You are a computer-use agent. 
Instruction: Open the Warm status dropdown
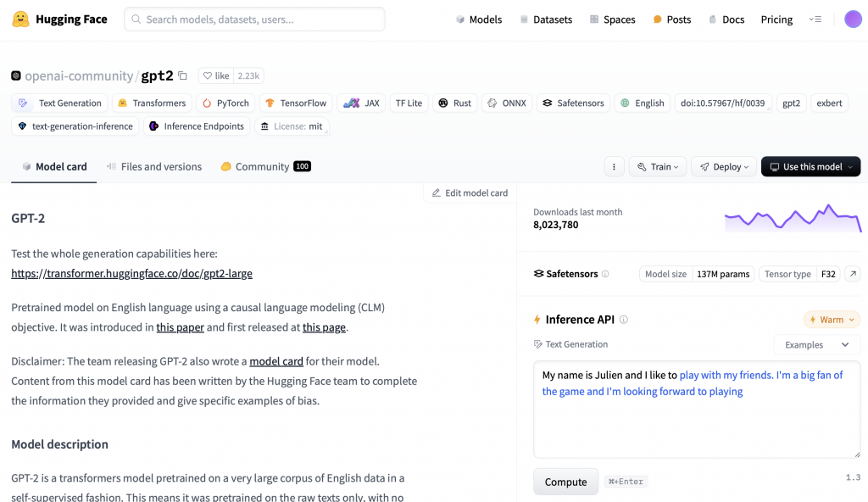coord(832,320)
